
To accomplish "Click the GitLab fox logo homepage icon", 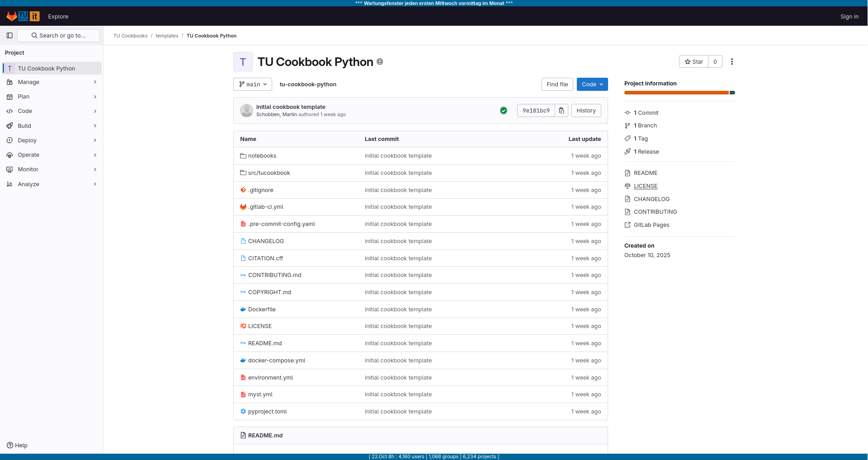I will pyautogui.click(x=12, y=16).
